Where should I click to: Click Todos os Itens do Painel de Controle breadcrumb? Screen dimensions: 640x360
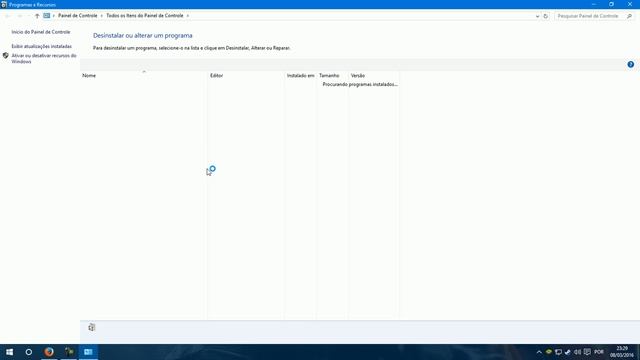click(x=145, y=16)
